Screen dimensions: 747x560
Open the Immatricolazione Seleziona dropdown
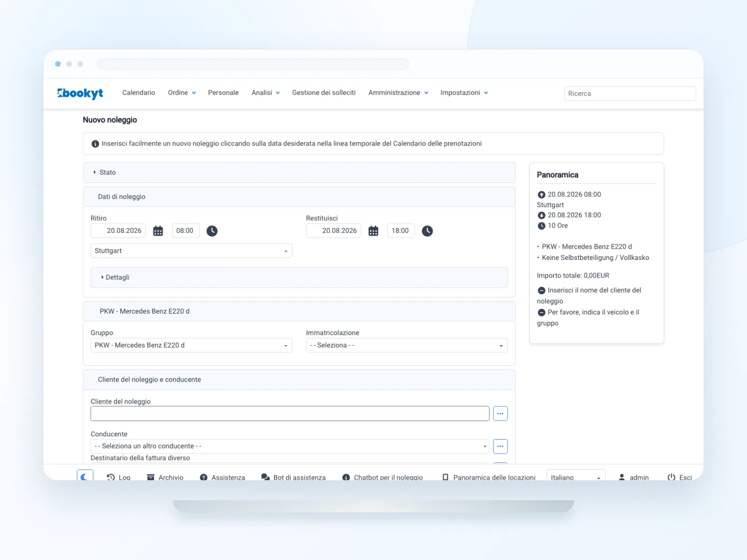[x=407, y=345]
